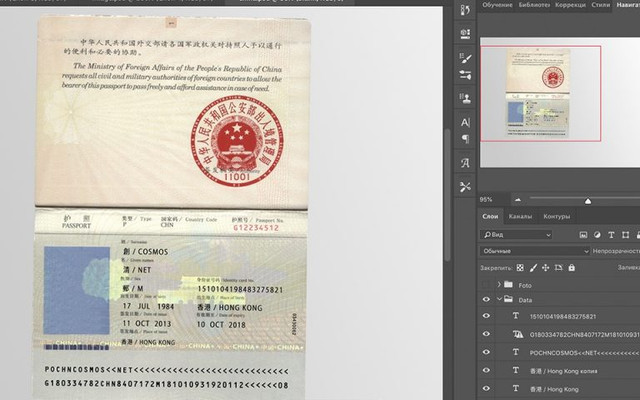This screenshot has width=640, height=400.
Task: Open the Обычные blend mode dropdown
Action: pyautogui.click(x=535, y=251)
